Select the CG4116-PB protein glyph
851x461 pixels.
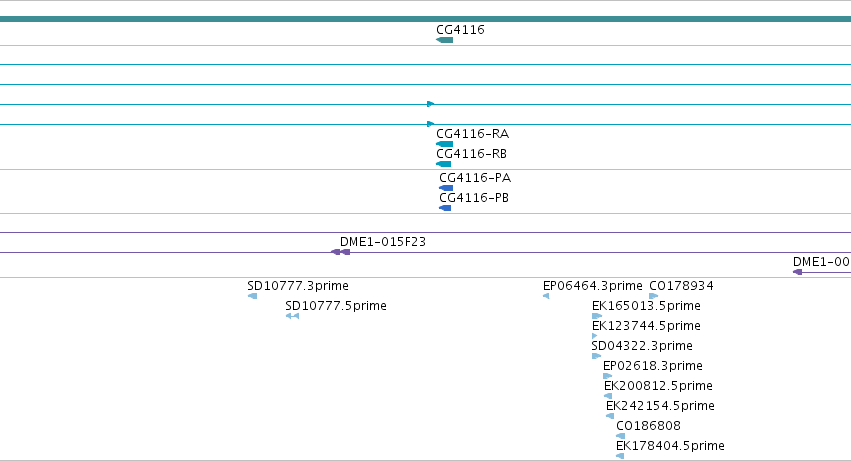pos(445,208)
